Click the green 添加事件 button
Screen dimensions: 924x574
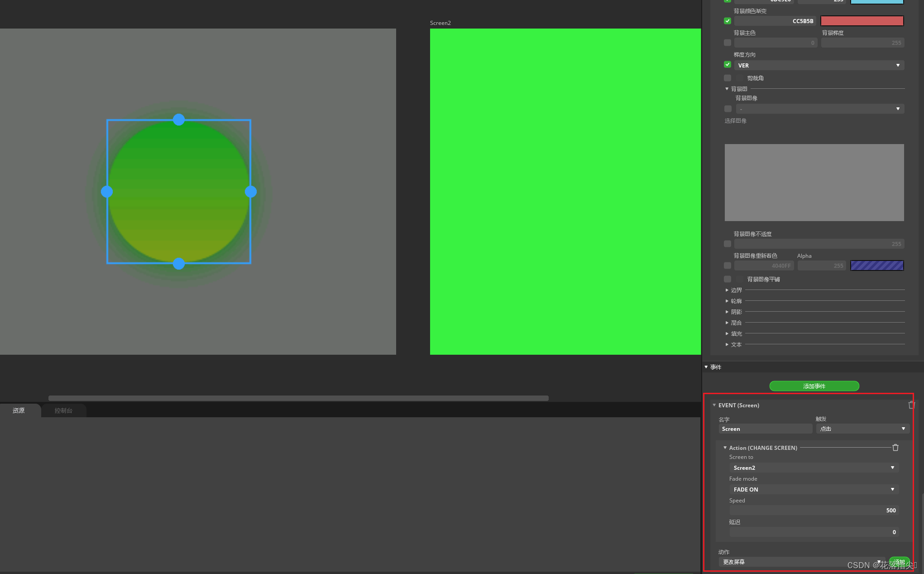coord(814,386)
